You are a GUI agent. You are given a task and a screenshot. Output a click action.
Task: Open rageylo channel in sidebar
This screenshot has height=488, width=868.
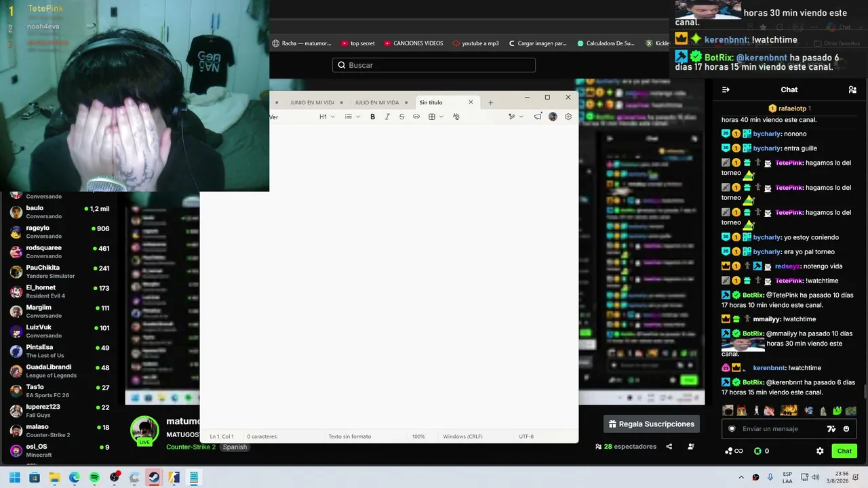tap(59, 232)
